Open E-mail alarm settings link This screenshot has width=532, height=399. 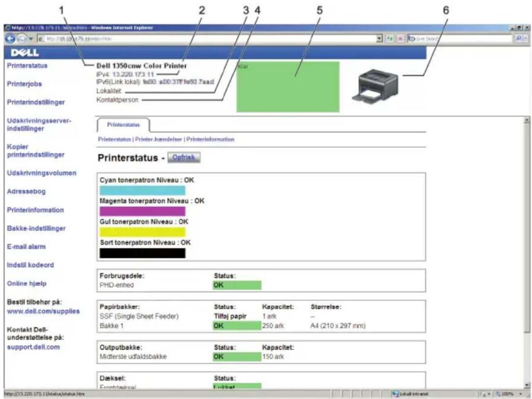click(26, 247)
